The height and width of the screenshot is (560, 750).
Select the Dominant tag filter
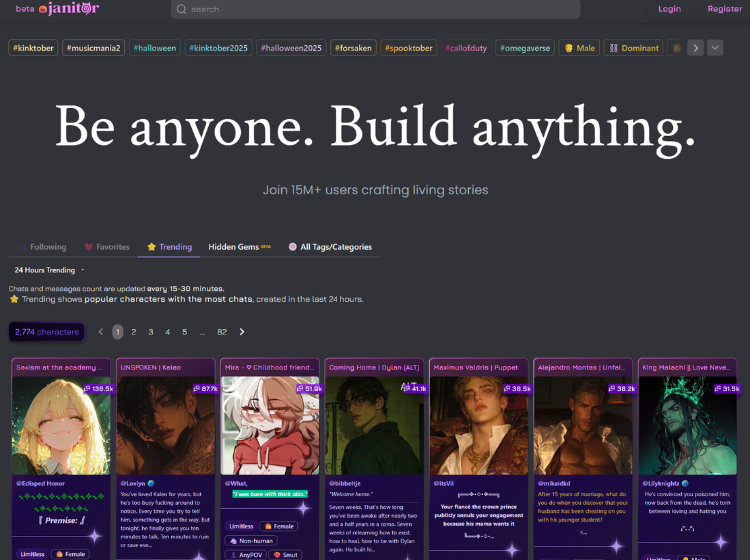point(633,47)
